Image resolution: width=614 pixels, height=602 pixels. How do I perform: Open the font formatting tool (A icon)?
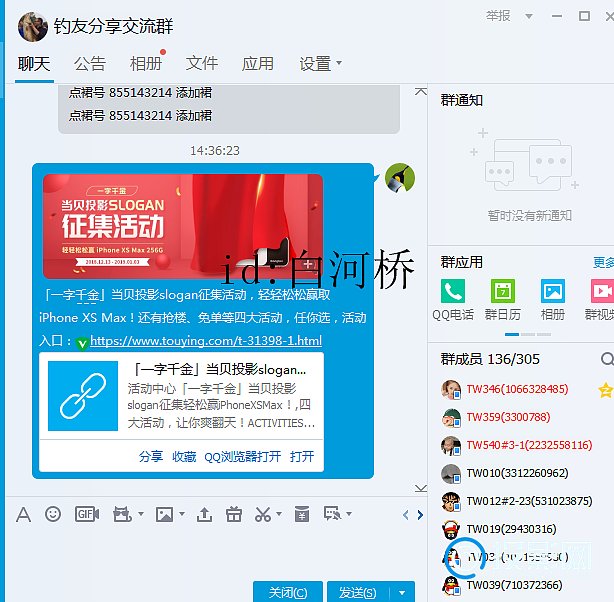pyautogui.click(x=23, y=515)
